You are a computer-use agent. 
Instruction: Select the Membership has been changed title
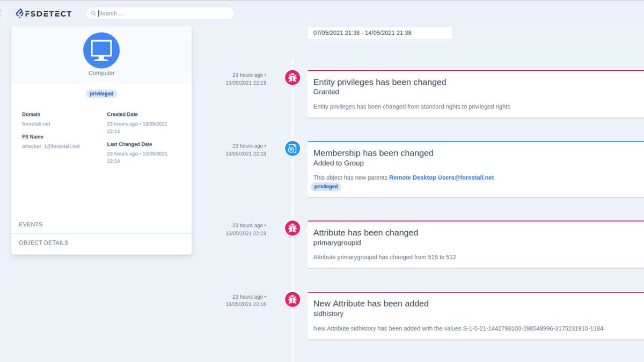click(373, 153)
